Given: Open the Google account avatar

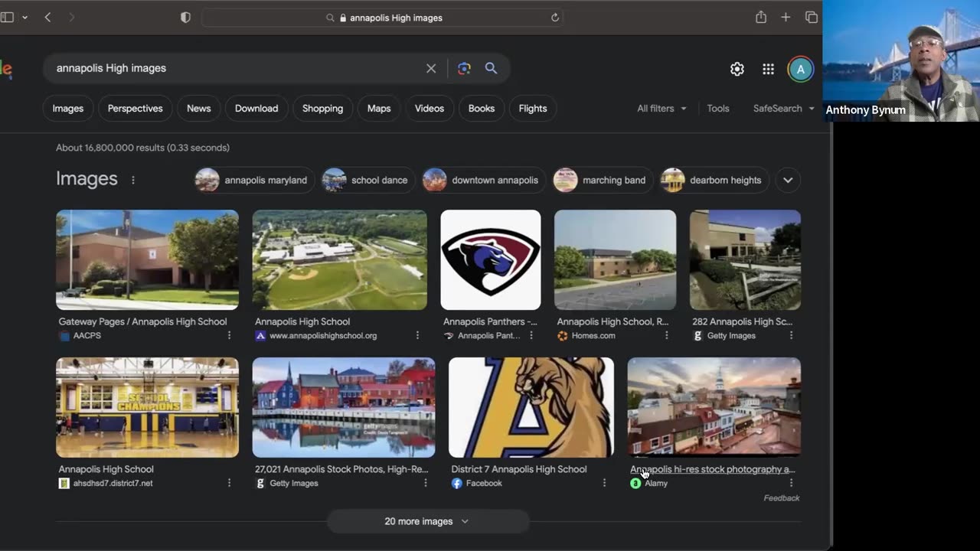Looking at the screenshot, I should [x=800, y=70].
